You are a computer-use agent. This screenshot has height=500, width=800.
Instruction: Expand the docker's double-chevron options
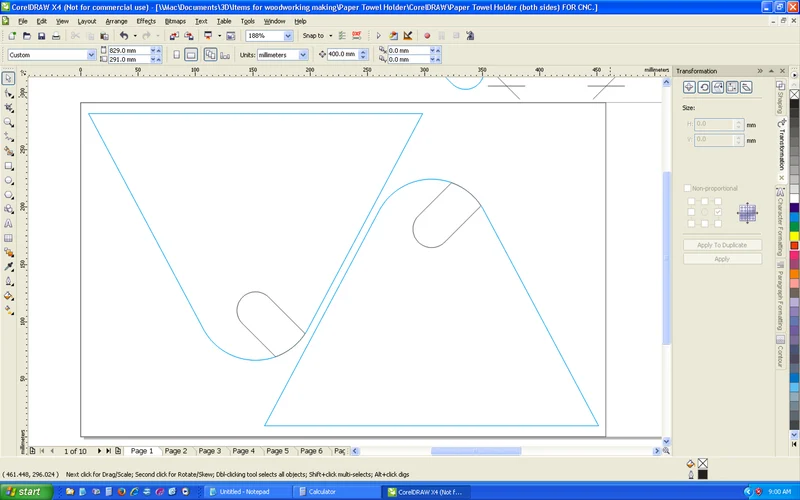(760, 71)
